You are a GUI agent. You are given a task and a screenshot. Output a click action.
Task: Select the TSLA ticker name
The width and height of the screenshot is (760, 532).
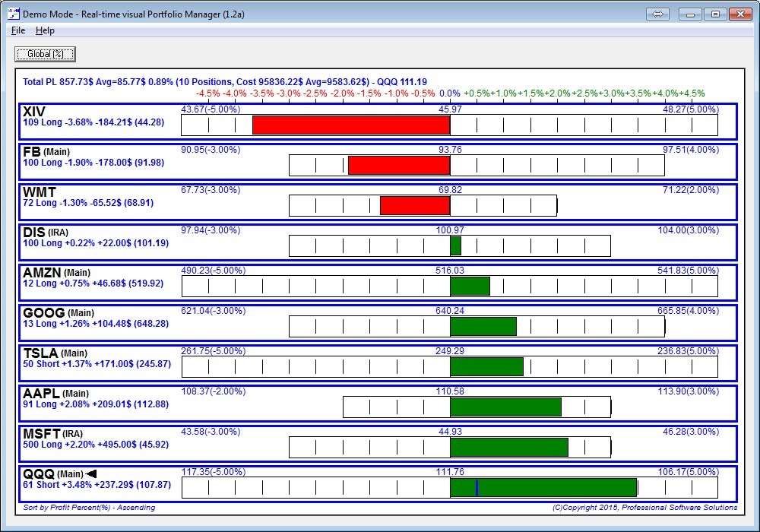click(x=40, y=353)
